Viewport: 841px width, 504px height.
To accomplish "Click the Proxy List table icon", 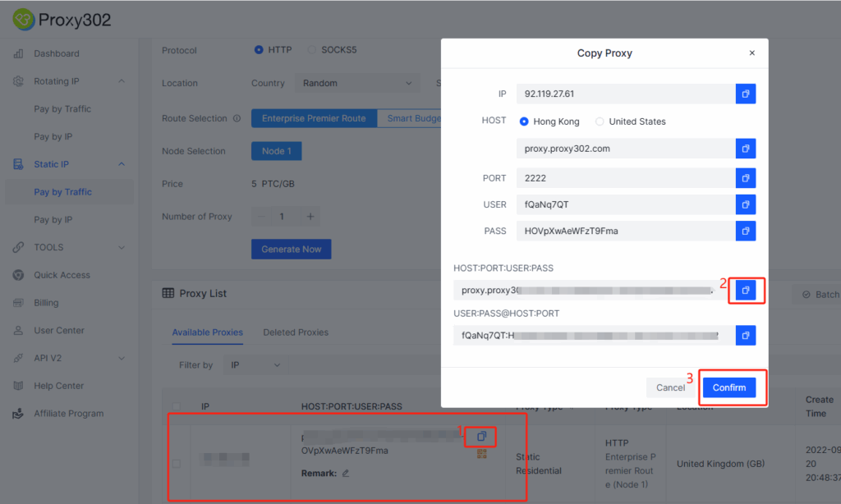I will coord(168,293).
